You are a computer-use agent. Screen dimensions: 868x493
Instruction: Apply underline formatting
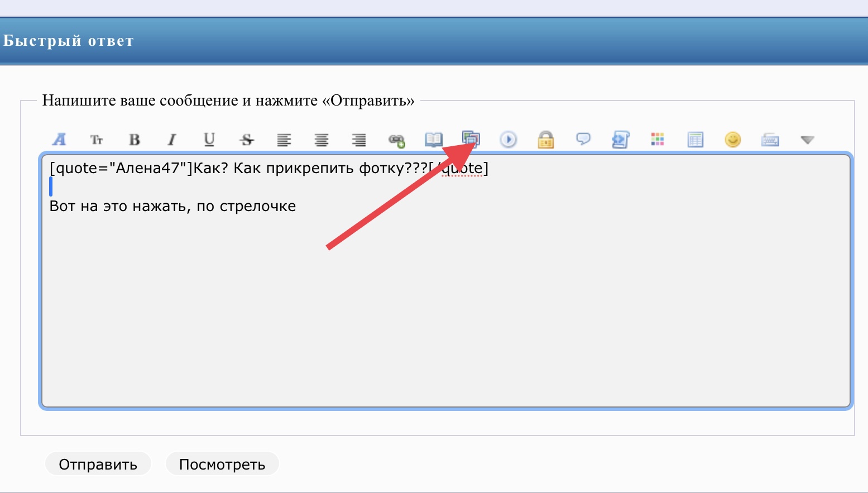coord(209,140)
